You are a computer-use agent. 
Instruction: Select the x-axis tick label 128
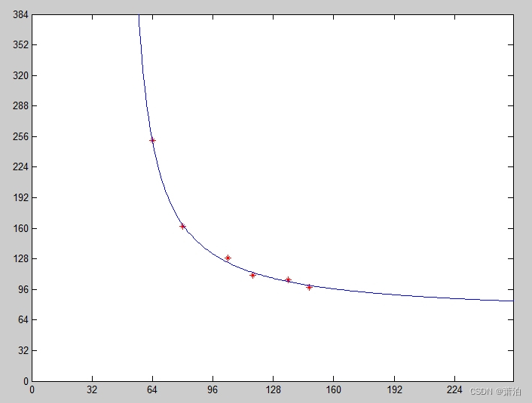point(273,389)
